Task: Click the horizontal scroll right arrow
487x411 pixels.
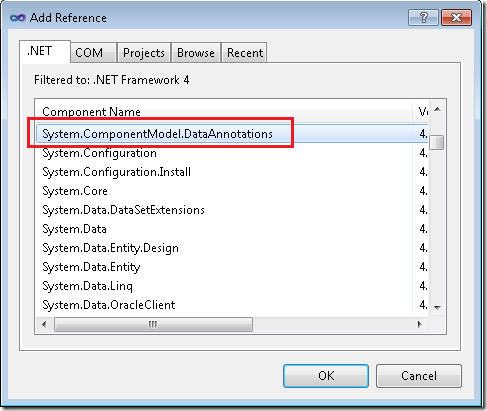Action: 420,324
